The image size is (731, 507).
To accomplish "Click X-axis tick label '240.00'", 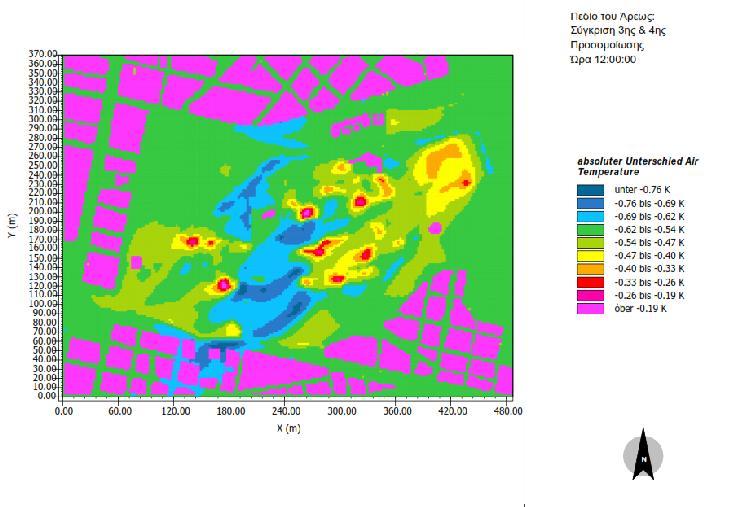I will [x=286, y=411].
